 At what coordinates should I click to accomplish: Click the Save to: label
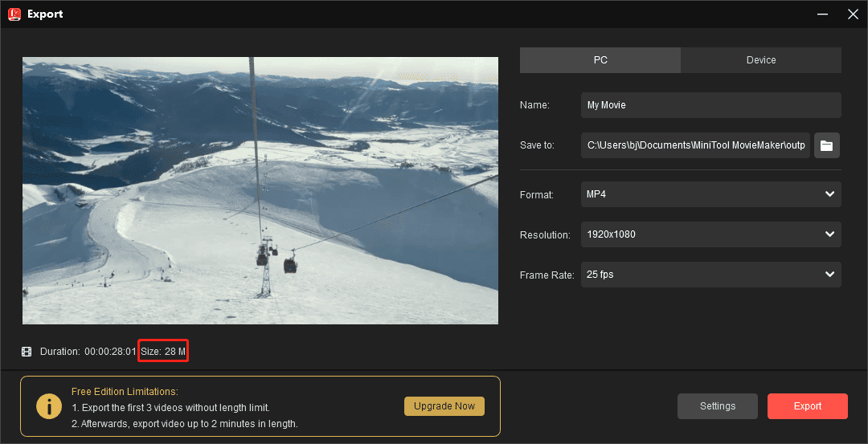[537, 145]
